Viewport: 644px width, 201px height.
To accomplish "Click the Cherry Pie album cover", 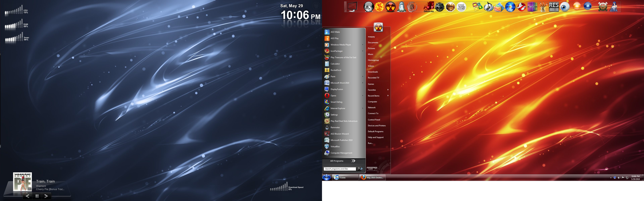I will coord(22,182).
